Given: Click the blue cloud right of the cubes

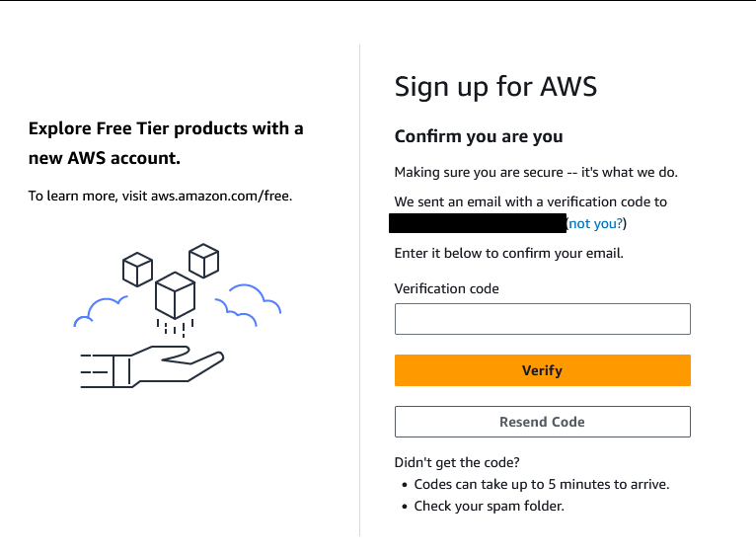Looking at the screenshot, I should coord(249,305).
